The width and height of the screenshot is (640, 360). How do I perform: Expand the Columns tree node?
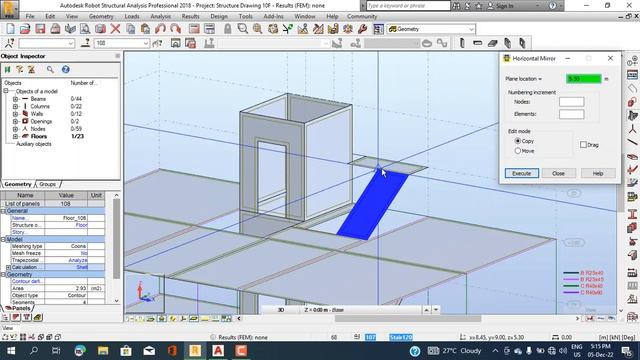tap(15, 106)
